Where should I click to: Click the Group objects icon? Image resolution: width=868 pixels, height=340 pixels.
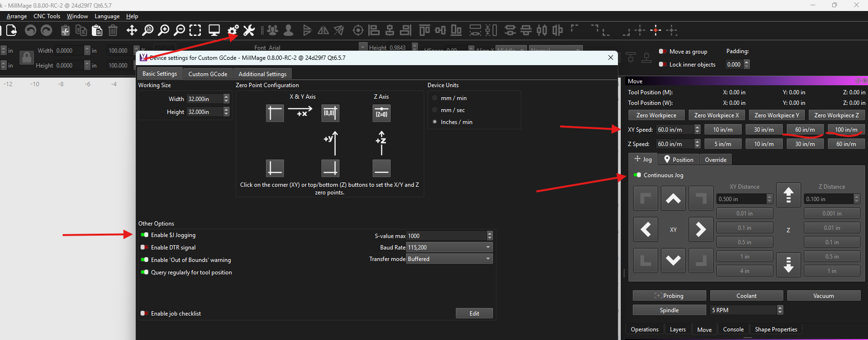pyautogui.click(x=273, y=31)
